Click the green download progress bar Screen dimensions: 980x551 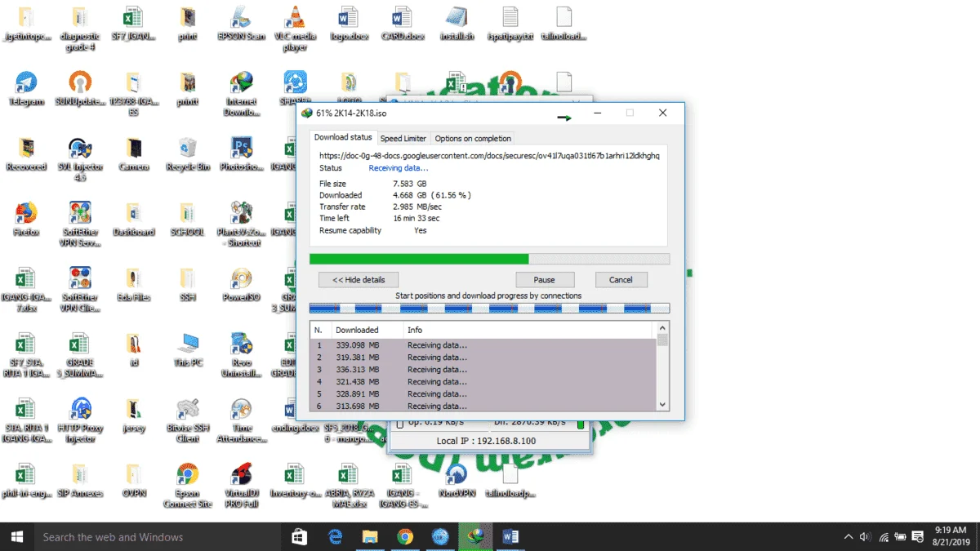pos(489,259)
